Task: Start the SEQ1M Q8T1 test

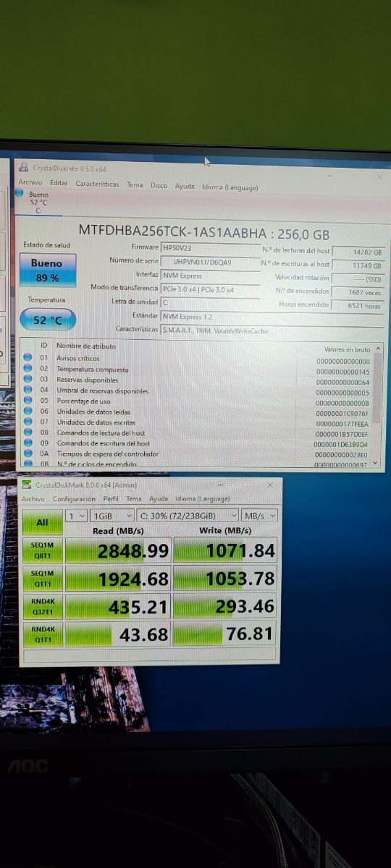Action: coord(43,550)
